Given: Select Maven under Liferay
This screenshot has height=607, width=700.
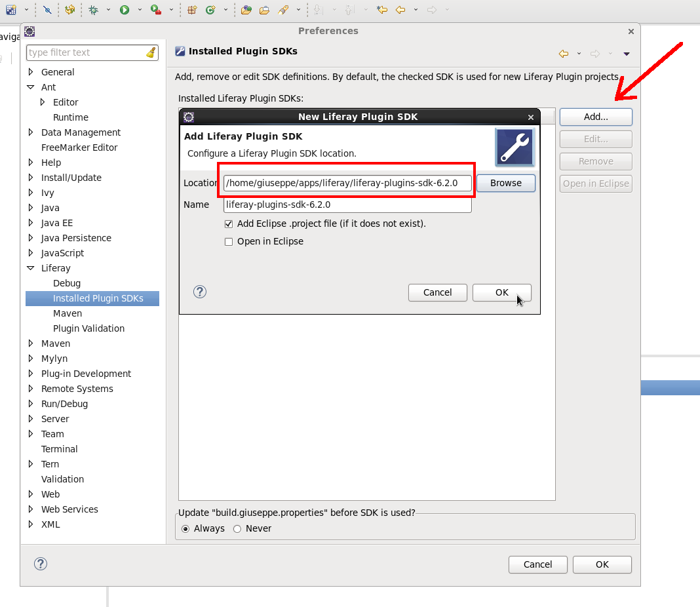Looking at the screenshot, I should point(68,313).
